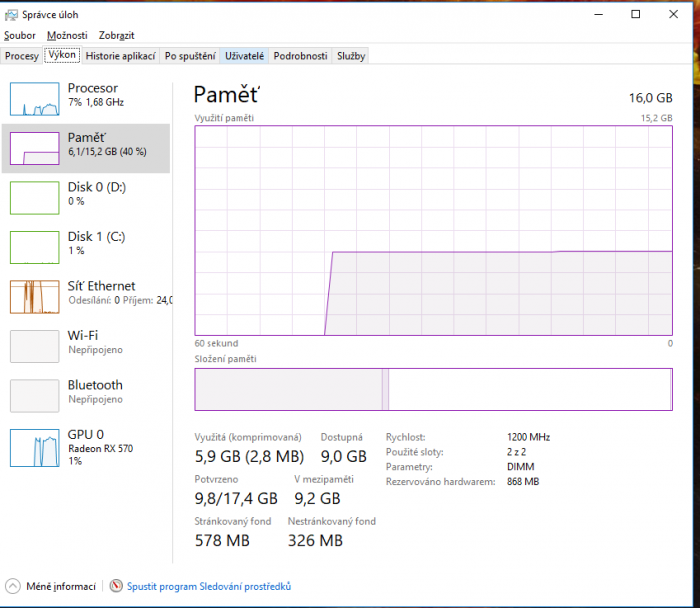Open the Síť Ethernet performance graph

(x=35, y=297)
